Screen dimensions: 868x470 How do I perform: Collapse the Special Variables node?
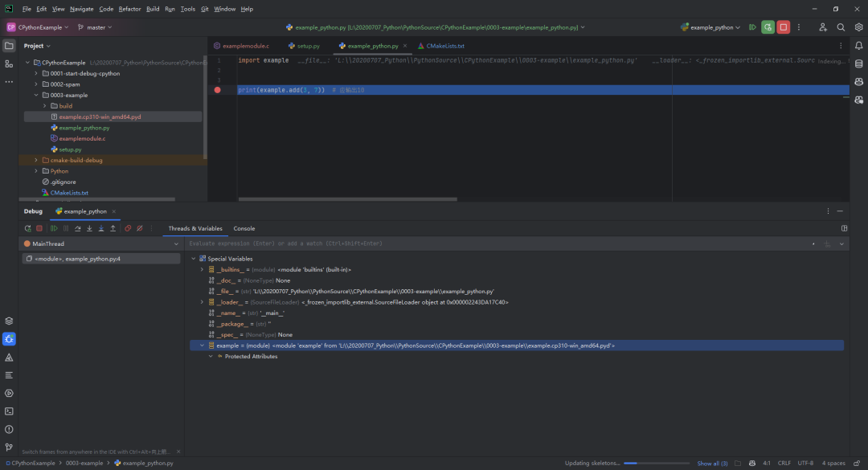pyautogui.click(x=193, y=259)
